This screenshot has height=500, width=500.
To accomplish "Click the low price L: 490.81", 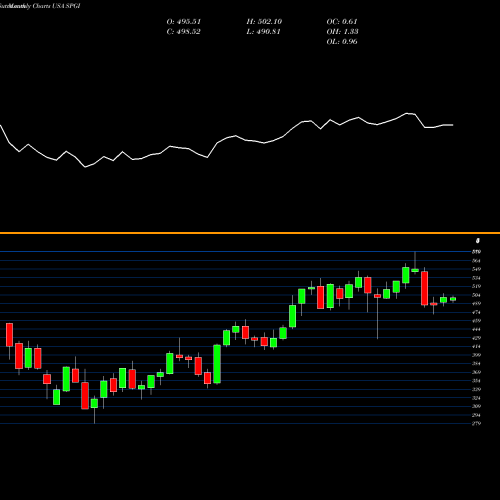I will pos(263,32).
